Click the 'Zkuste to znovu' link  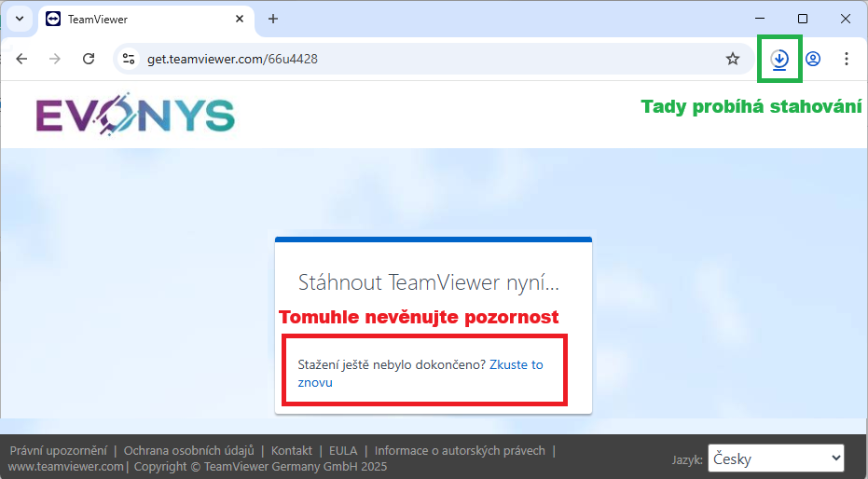(x=516, y=365)
